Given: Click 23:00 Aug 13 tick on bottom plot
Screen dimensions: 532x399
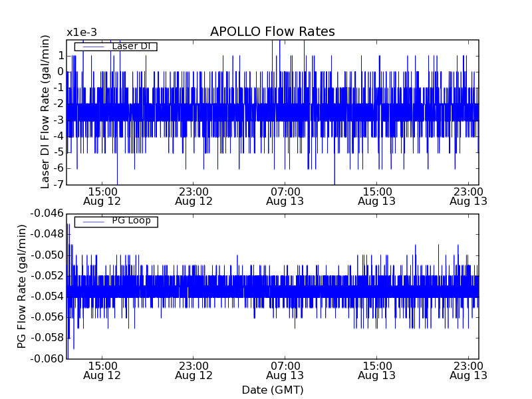Looking at the screenshot, I should point(468,370).
